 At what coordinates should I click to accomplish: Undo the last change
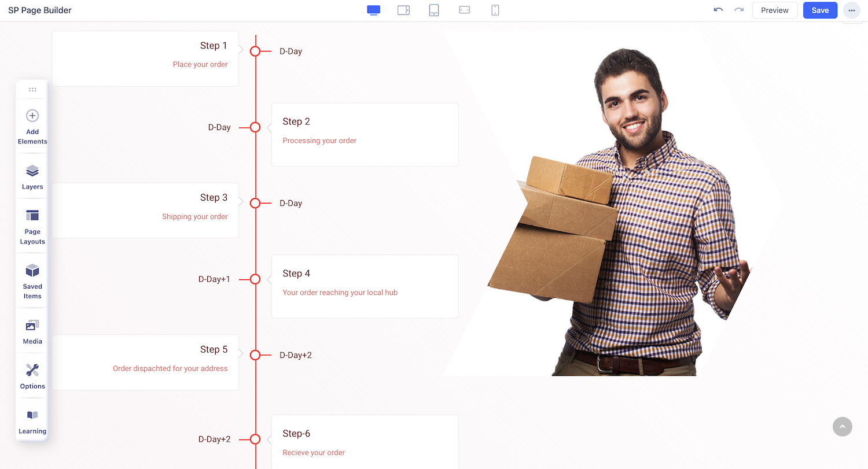click(x=718, y=10)
